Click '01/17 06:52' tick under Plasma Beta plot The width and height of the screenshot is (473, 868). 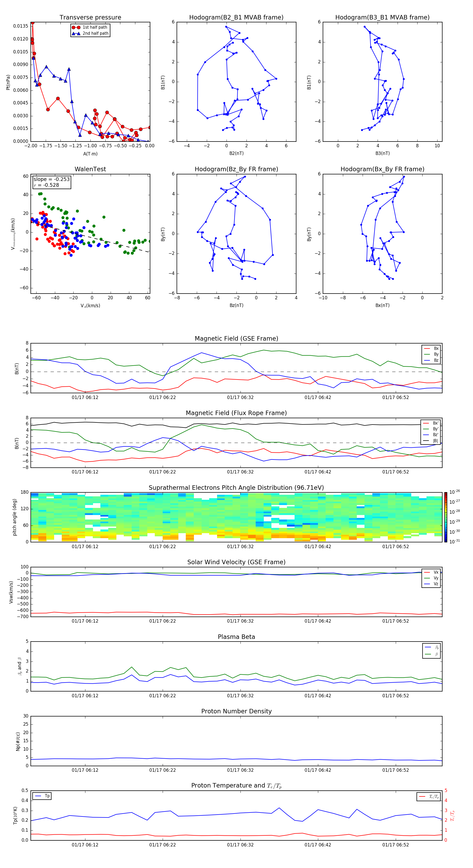(395, 696)
